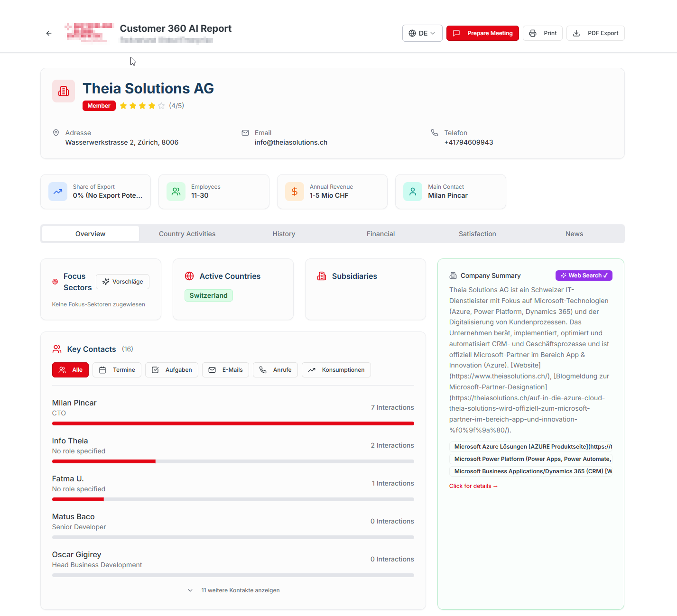Open the News tab
677x616 pixels.
coord(574,234)
